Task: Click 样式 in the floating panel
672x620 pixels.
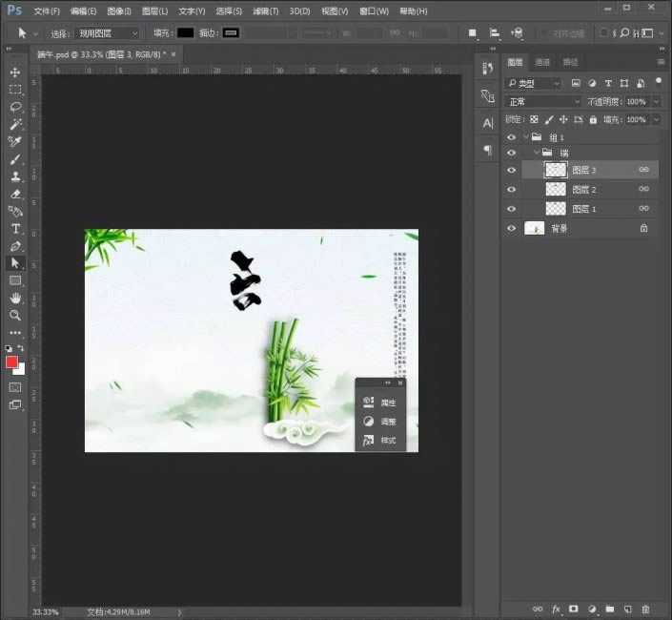Action: pyautogui.click(x=381, y=441)
